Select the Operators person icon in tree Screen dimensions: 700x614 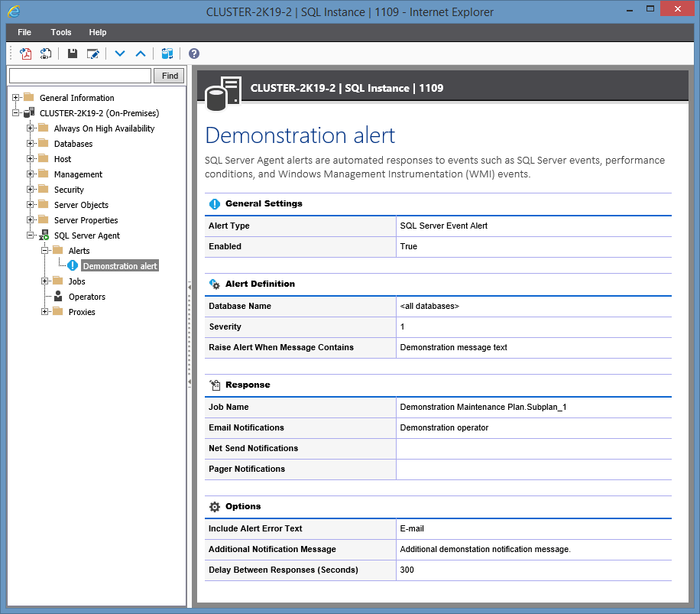tap(58, 297)
